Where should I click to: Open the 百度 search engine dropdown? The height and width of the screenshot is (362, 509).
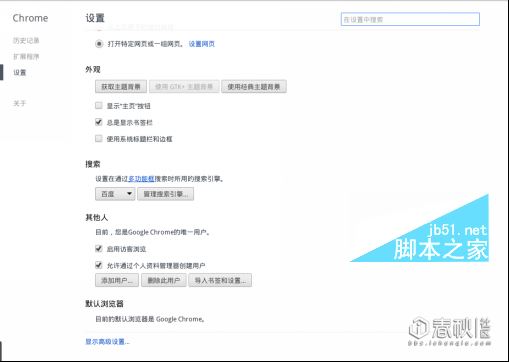115,194
